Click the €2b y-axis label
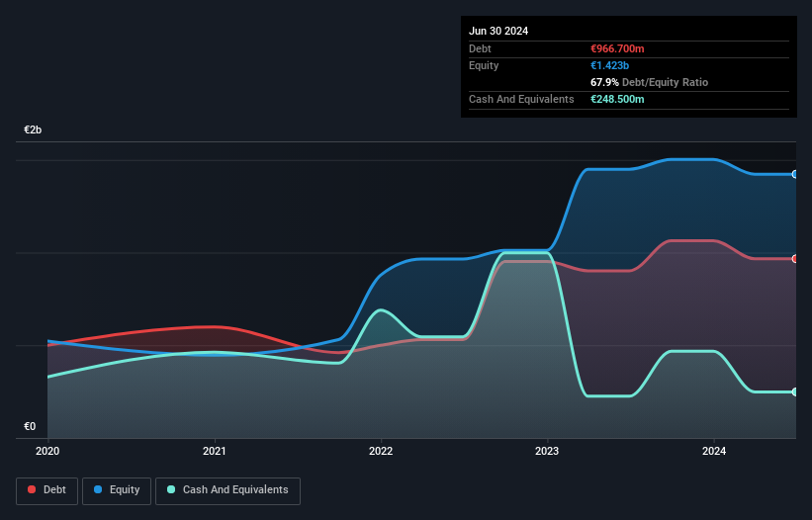Screen dimensions: 812x520 33,130
